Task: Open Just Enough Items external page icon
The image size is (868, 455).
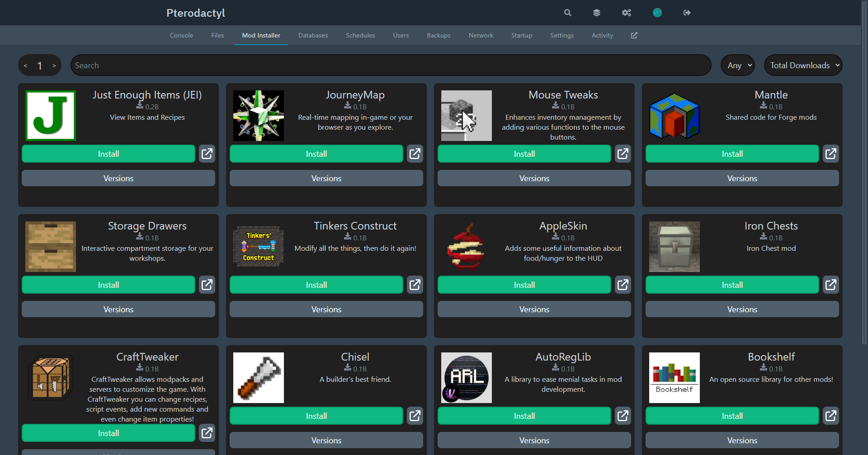Action: click(x=207, y=154)
